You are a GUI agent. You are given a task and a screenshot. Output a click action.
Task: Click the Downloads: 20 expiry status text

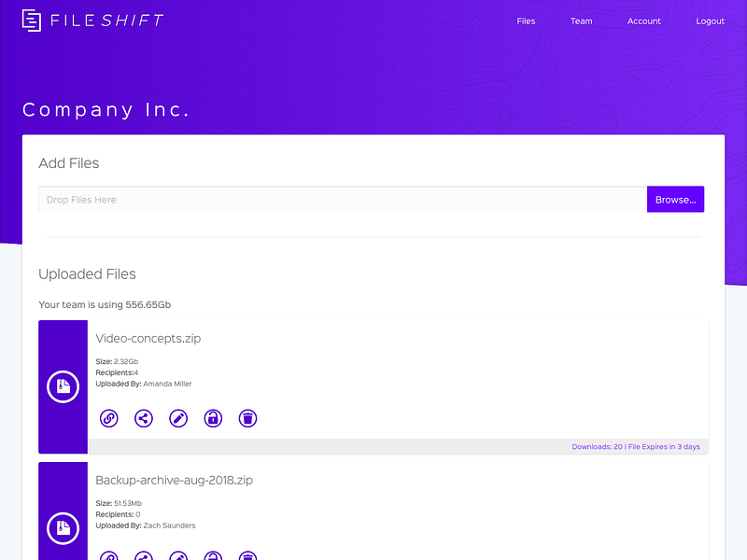click(x=636, y=447)
